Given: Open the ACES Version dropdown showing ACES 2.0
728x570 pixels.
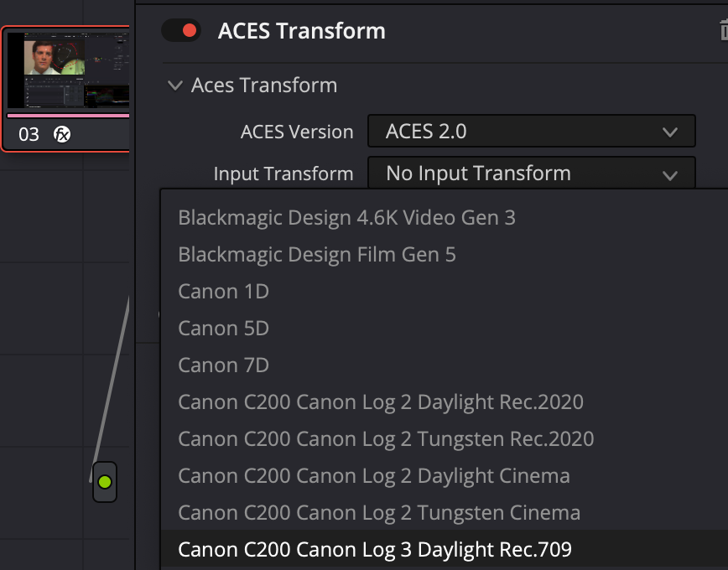Looking at the screenshot, I should click(x=531, y=132).
